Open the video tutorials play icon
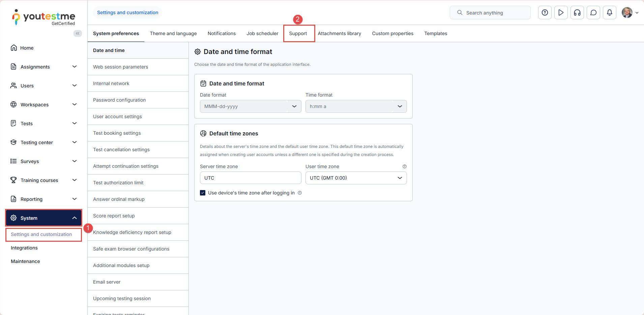644x315 pixels. click(561, 13)
